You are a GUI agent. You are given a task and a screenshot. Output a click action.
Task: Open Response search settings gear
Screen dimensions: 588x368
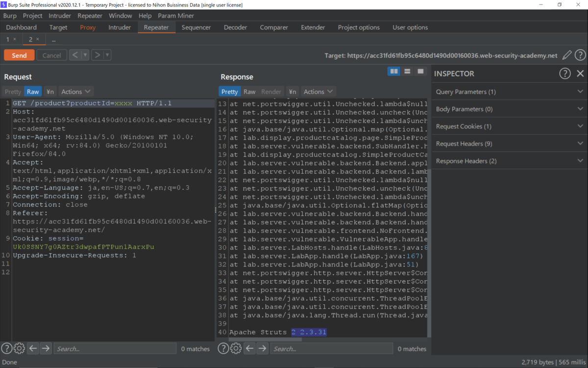click(x=236, y=348)
